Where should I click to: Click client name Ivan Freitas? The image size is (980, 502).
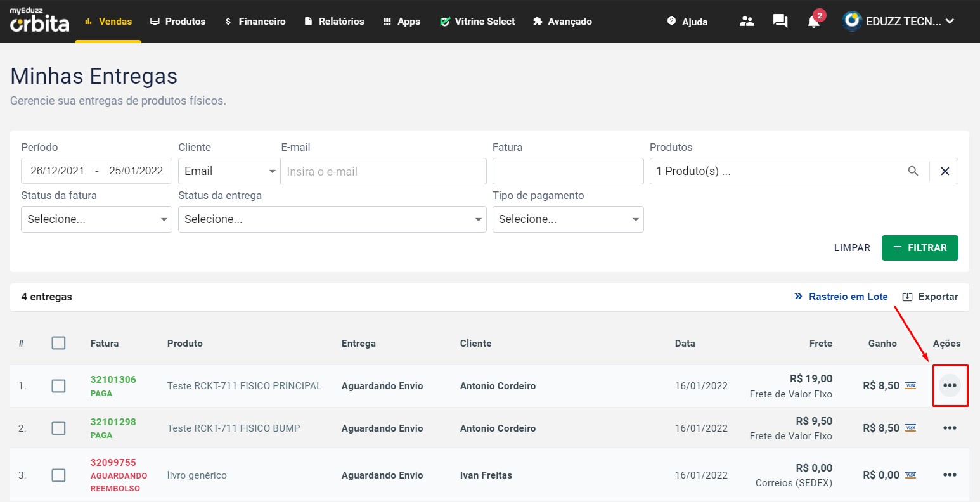point(486,475)
